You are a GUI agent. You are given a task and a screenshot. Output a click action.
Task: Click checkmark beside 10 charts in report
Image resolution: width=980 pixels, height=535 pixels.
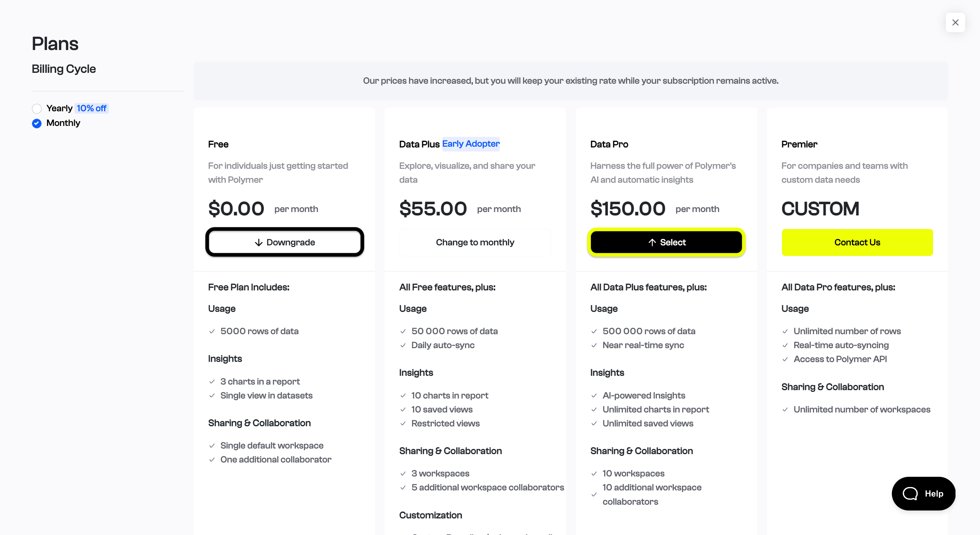click(403, 396)
